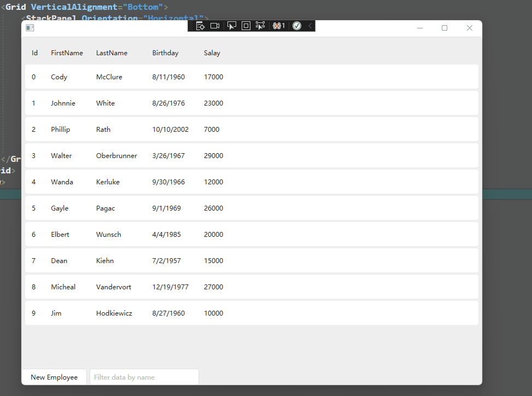Close the employee window
532x396 pixels.
coord(470,28)
